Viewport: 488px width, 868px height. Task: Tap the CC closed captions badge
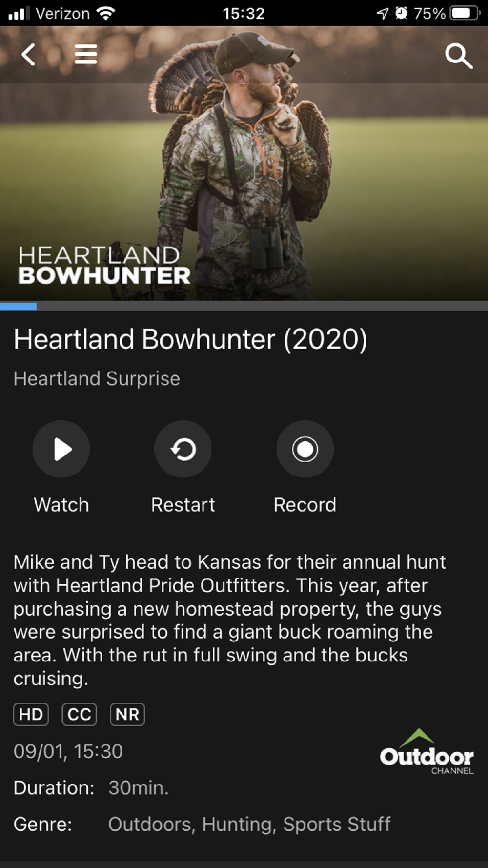click(x=79, y=714)
